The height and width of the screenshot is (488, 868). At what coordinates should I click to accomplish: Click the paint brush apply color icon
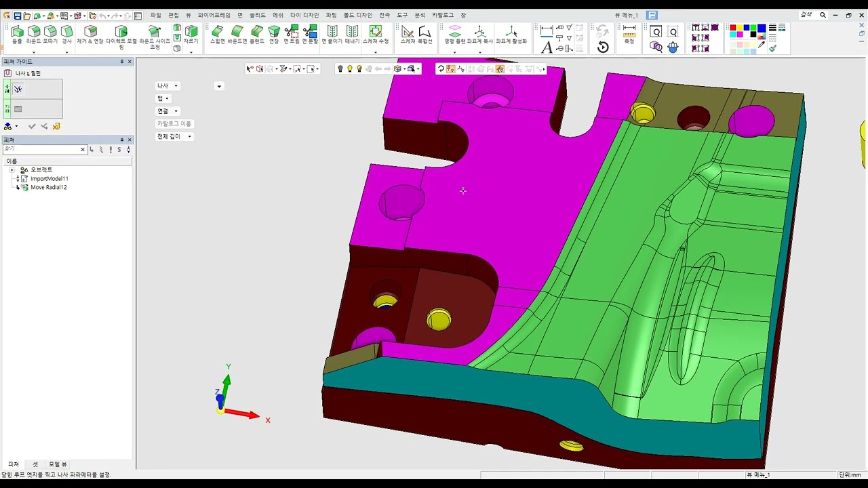pos(772,47)
